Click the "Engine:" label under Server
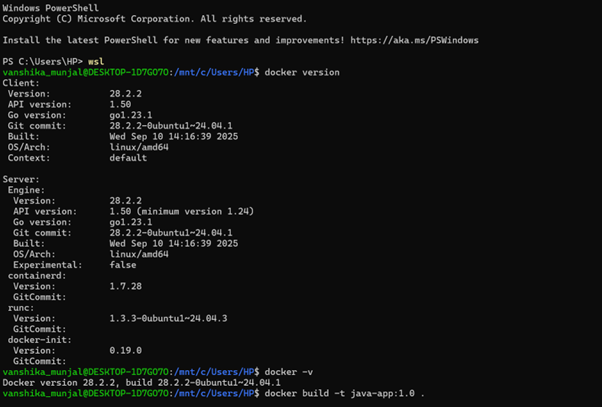Viewport: 602px width, 407px height. [27, 190]
